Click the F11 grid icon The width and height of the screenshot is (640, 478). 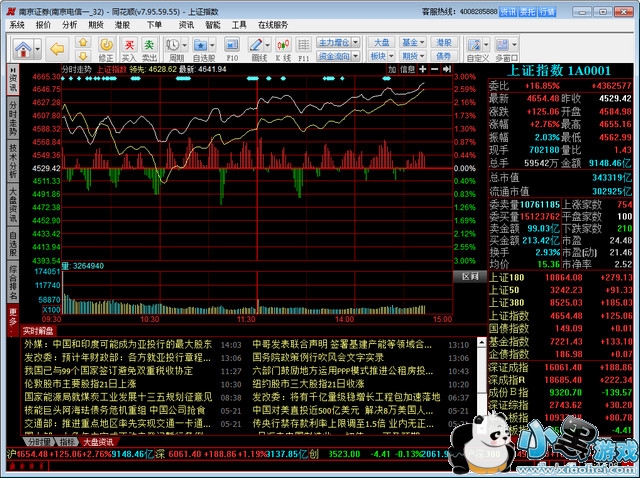pos(303,49)
